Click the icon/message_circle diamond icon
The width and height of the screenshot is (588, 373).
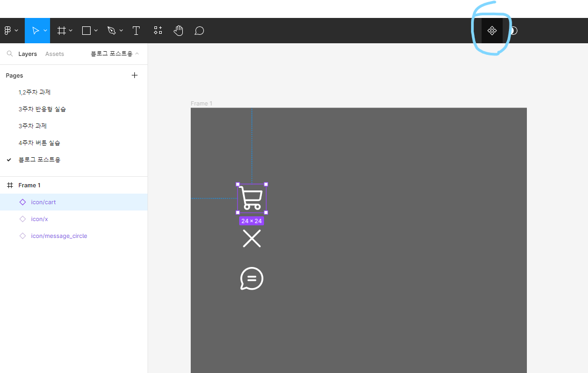23,236
